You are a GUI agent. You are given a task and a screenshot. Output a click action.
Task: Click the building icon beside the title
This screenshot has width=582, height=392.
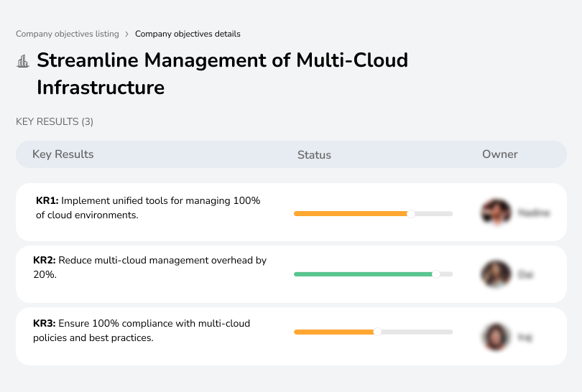[23, 61]
